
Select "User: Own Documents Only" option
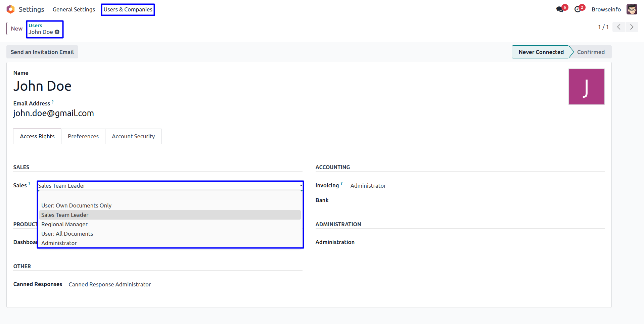point(76,205)
